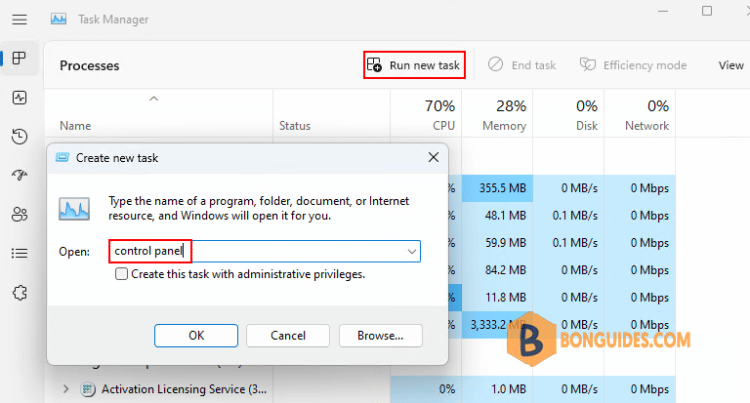
Task: Click the Browse... button
Action: 380,335
